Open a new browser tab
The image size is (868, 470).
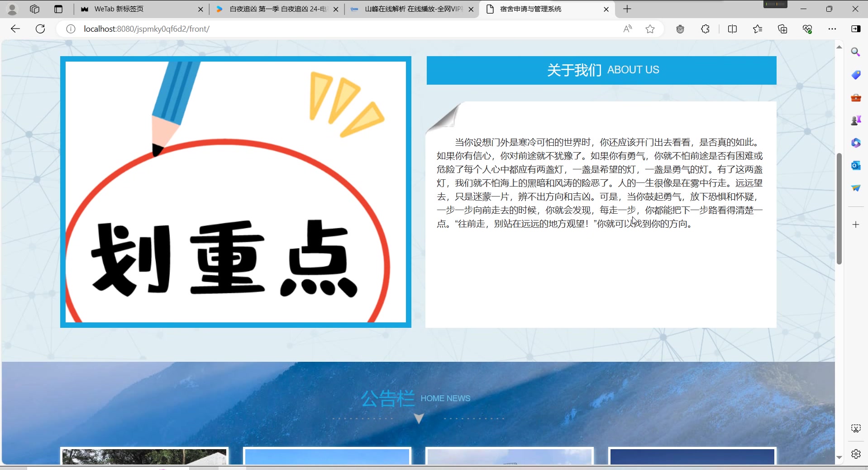627,9
